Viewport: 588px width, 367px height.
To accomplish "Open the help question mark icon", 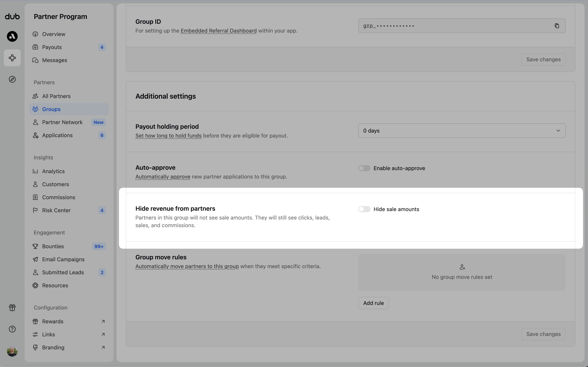I will pos(12,329).
